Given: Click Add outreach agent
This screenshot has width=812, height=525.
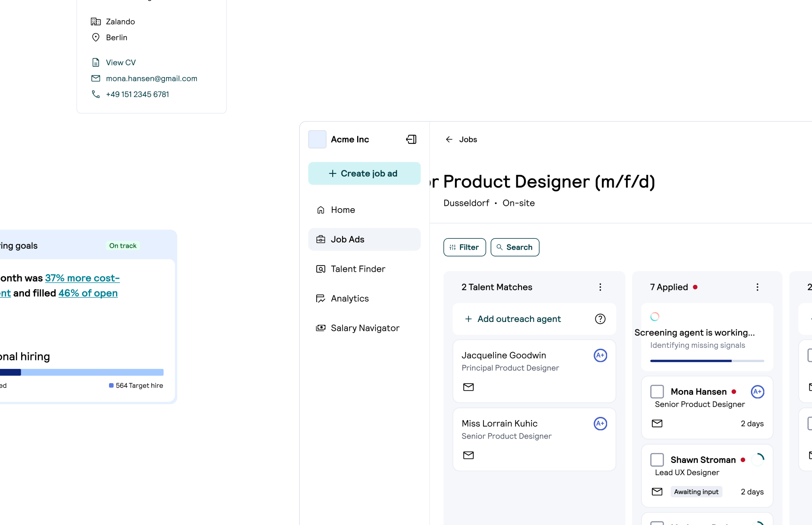Looking at the screenshot, I should (513, 319).
